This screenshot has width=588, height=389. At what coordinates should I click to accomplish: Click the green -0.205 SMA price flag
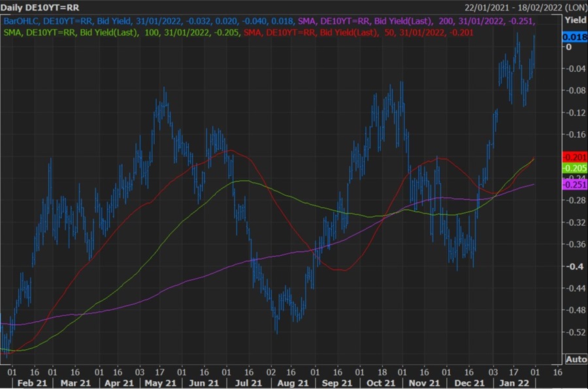coord(574,168)
